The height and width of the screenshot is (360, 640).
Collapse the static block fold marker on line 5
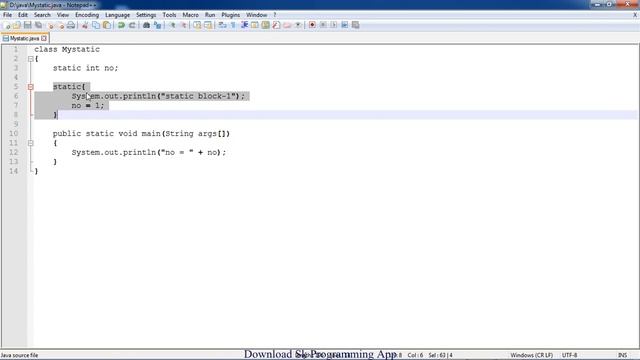click(x=31, y=87)
